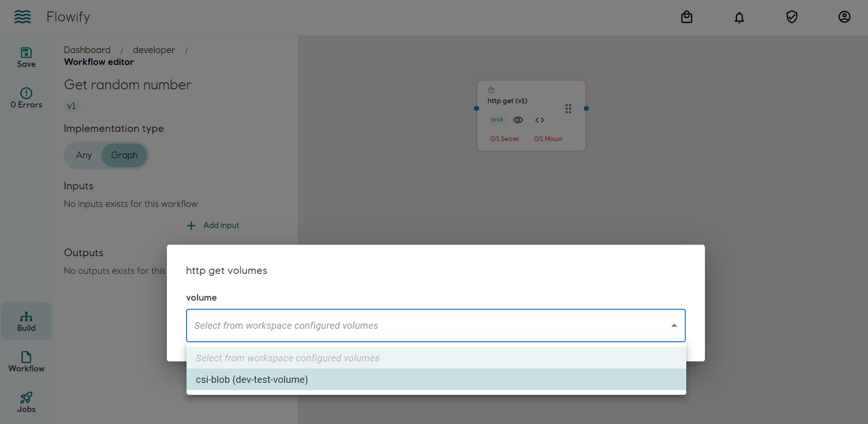
Task: Click the left connector dot of node
Action: click(x=476, y=109)
